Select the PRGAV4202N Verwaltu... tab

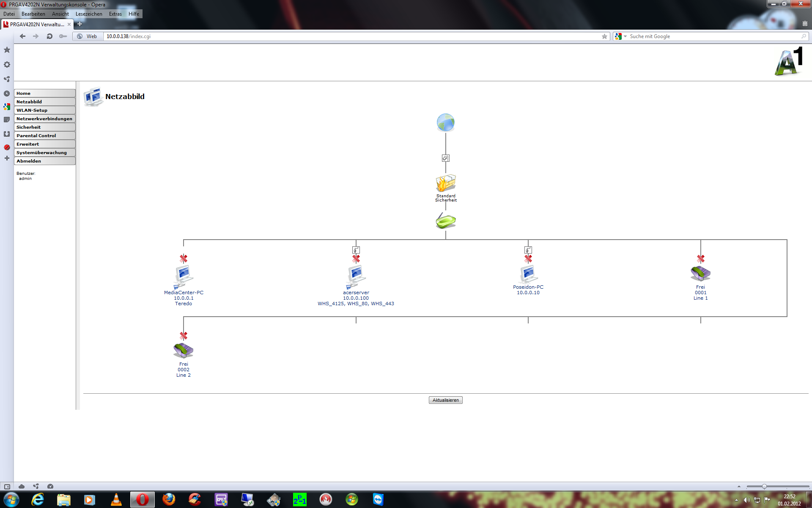[37, 25]
